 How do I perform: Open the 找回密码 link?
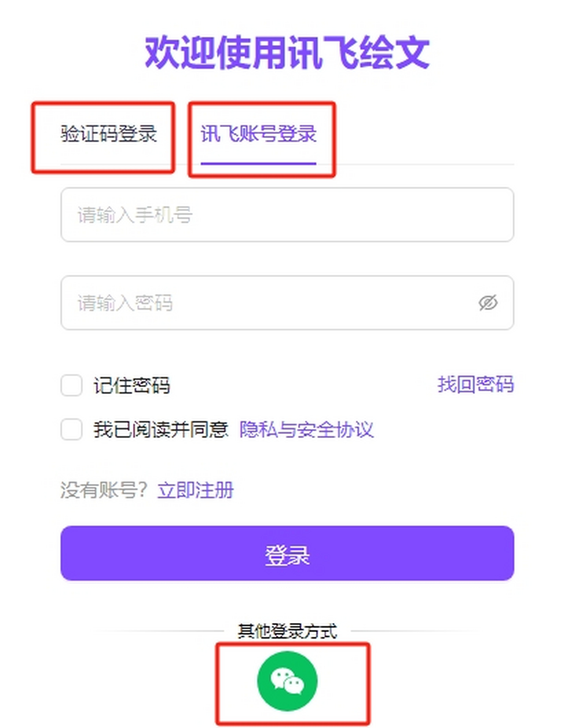point(476,384)
